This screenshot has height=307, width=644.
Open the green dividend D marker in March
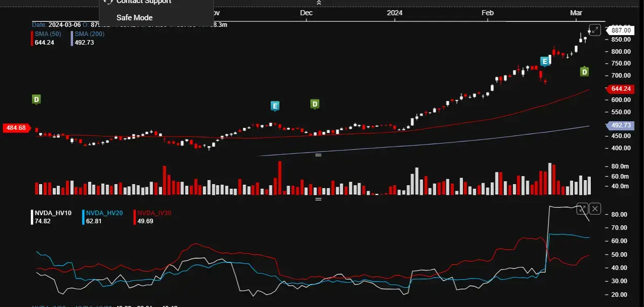point(584,72)
